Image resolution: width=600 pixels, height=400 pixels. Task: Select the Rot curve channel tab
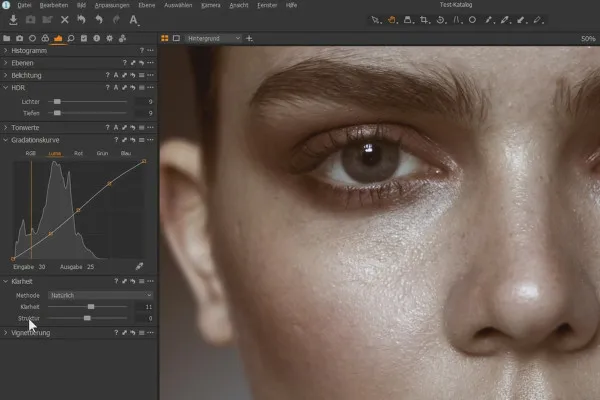(78, 153)
